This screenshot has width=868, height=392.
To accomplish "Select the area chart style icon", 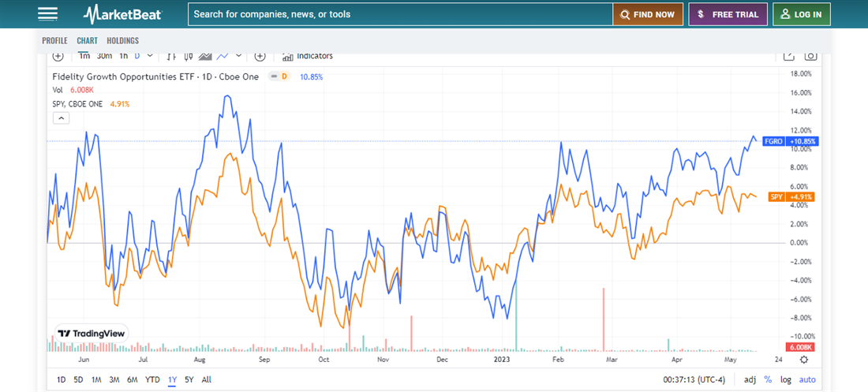I will point(205,56).
